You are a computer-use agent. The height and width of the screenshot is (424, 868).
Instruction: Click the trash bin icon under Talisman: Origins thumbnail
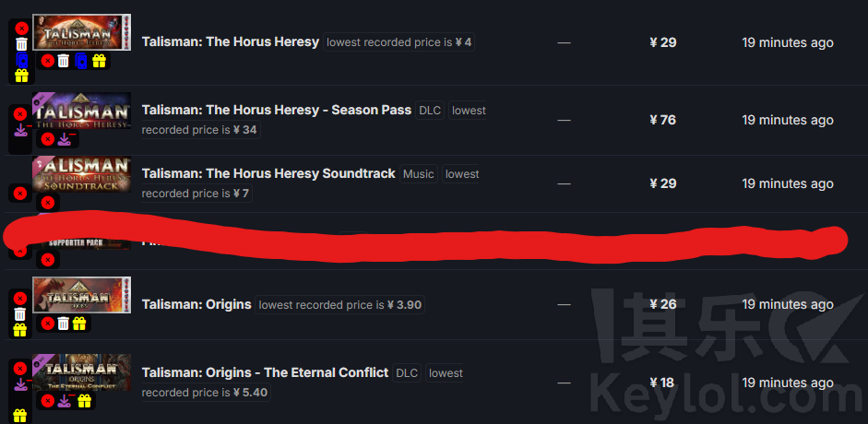click(63, 324)
